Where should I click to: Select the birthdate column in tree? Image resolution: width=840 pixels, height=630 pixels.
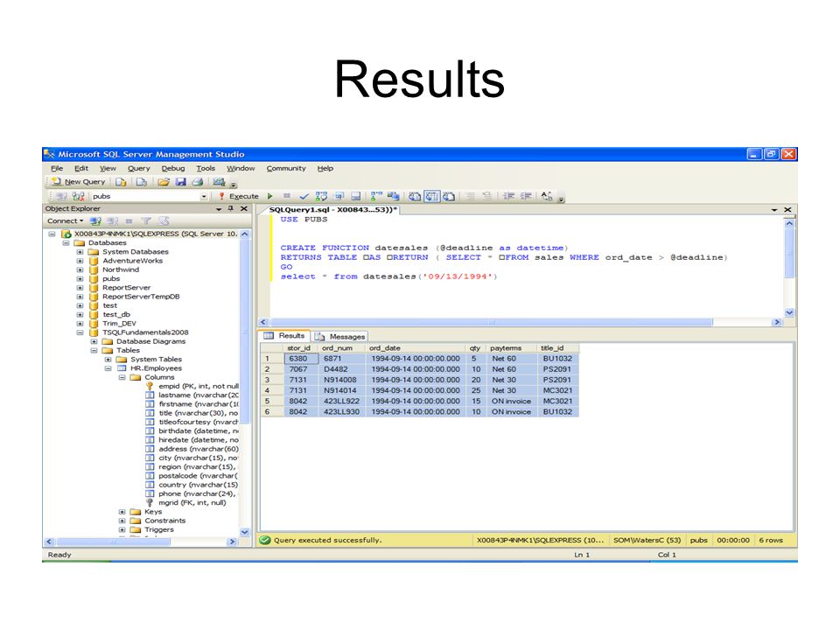(199, 431)
